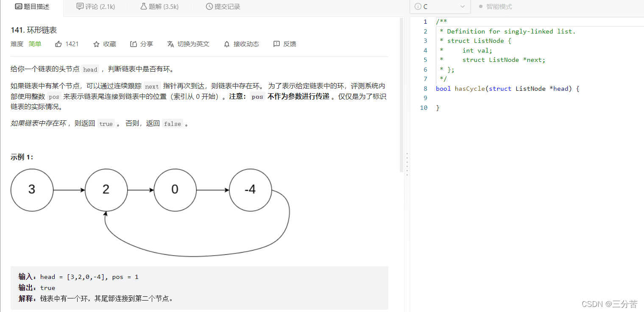Switch to the 题目描述 tab
Image resolution: width=644 pixels, height=312 pixels.
pos(32,7)
